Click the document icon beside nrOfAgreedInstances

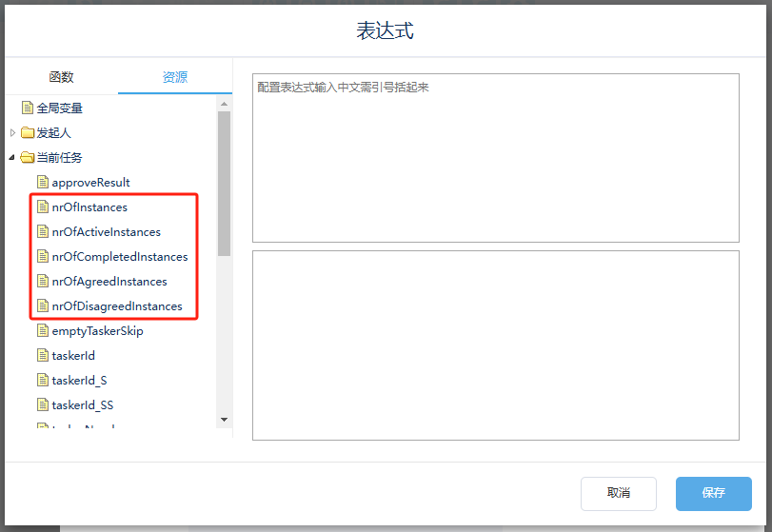pos(42,281)
